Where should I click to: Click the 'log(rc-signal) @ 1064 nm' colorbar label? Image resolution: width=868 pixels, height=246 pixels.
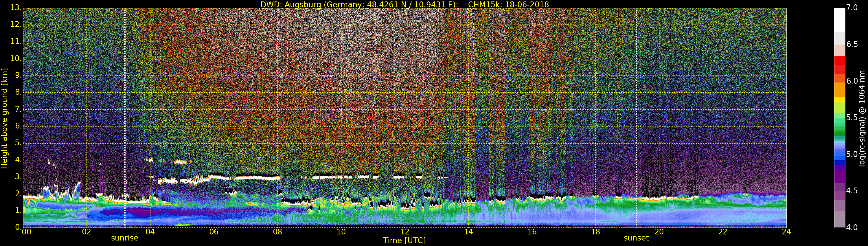coord(862,118)
